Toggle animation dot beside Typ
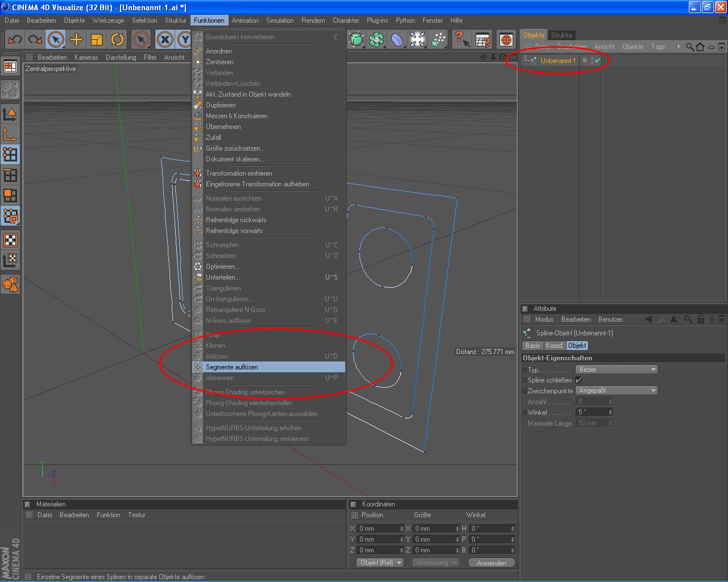This screenshot has height=582, width=728. pyautogui.click(x=524, y=369)
